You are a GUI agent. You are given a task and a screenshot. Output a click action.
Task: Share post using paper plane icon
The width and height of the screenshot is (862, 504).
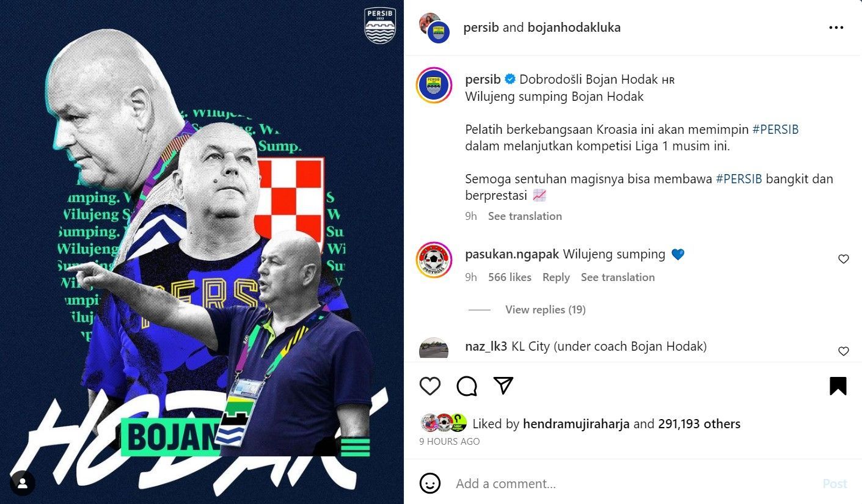(503, 385)
